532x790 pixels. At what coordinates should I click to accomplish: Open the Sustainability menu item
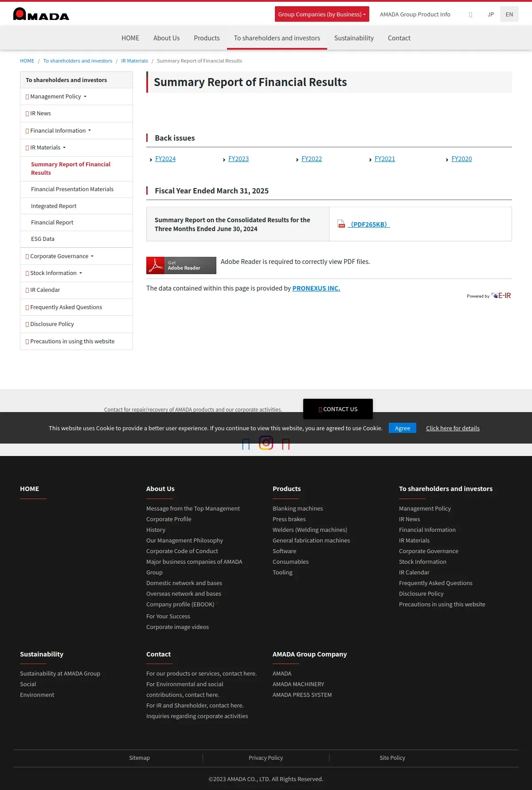click(354, 38)
